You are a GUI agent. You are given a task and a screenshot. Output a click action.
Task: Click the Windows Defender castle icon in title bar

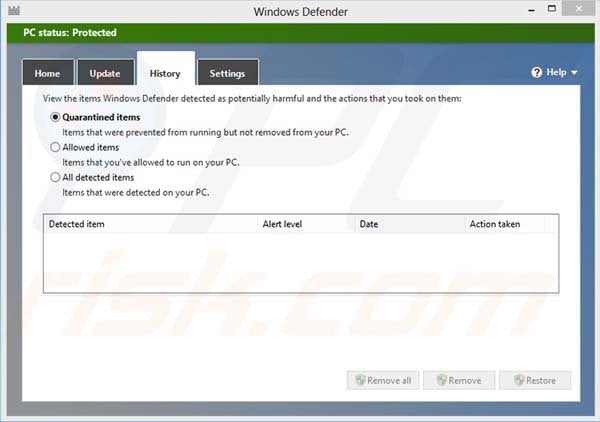[x=14, y=11]
